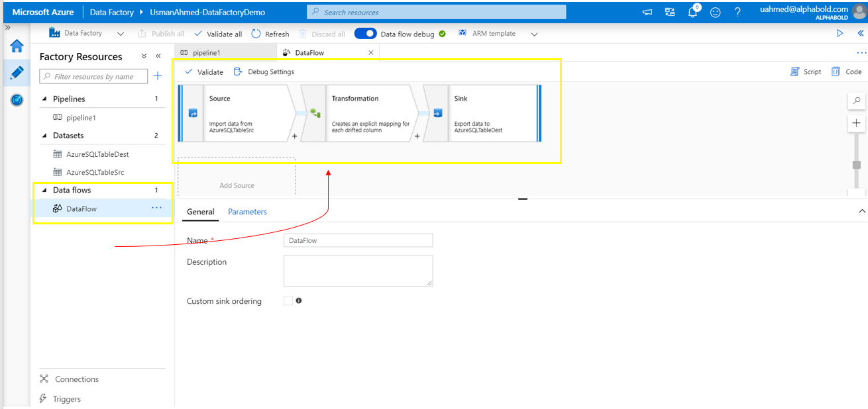The height and width of the screenshot is (409, 868).
Task: Click the Validate all button
Action: (219, 34)
